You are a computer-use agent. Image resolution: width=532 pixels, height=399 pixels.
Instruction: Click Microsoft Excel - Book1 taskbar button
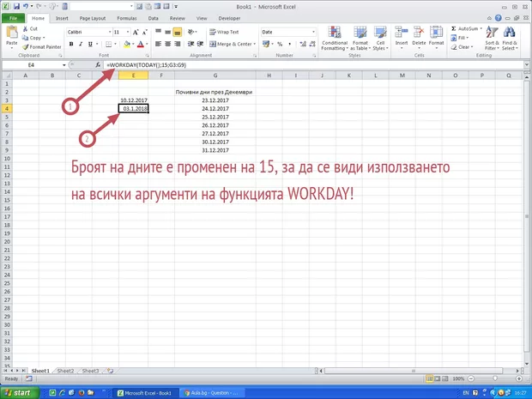pos(144,393)
